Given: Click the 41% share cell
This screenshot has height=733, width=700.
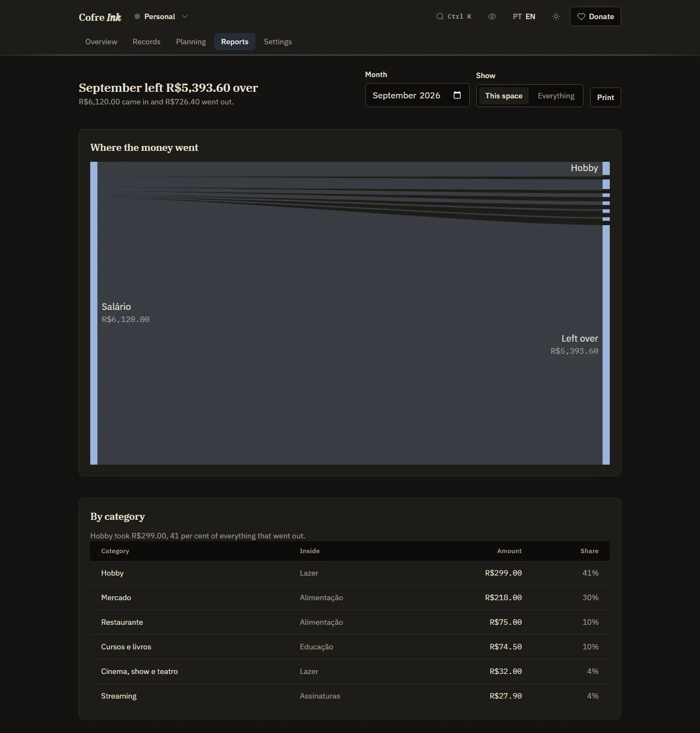Looking at the screenshot, I should pos(591,573).
